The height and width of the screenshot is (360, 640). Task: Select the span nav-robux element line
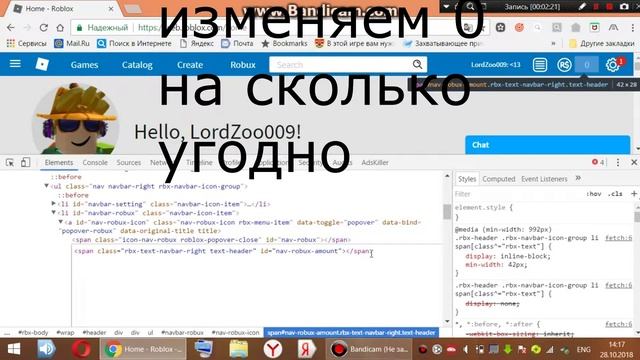211,240
